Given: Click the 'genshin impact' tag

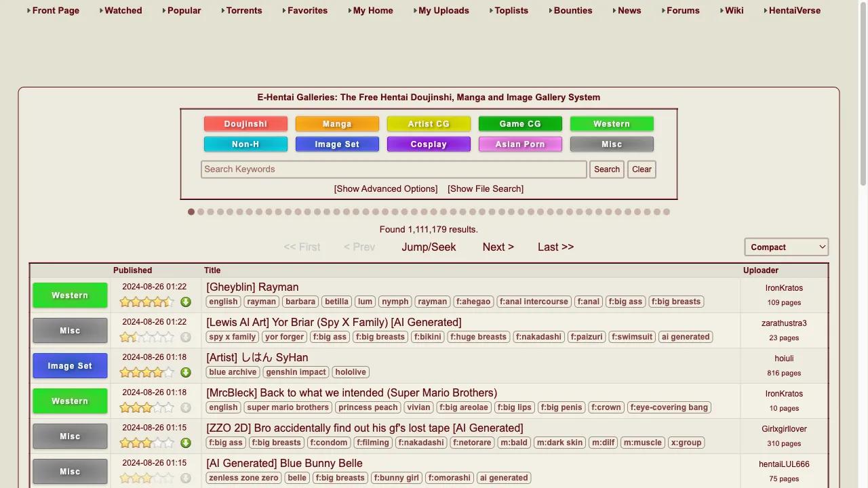Looking at the screenshot, I should point(296,372).
